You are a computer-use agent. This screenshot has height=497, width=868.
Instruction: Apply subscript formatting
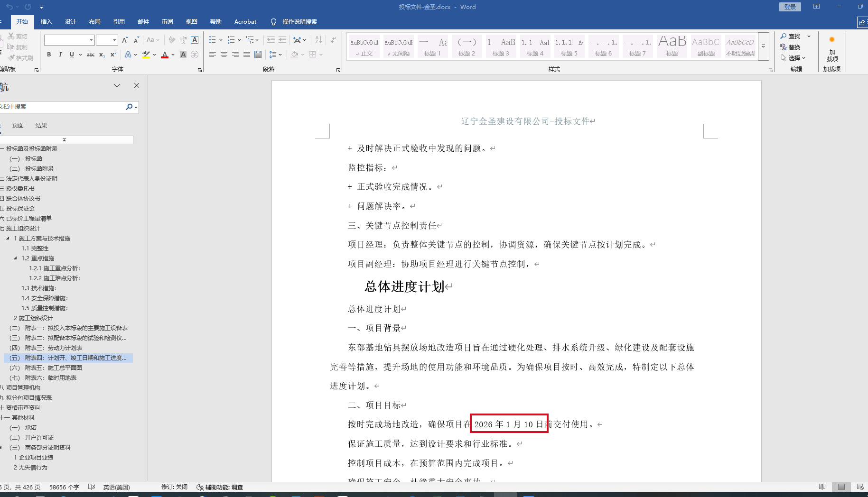102,55
